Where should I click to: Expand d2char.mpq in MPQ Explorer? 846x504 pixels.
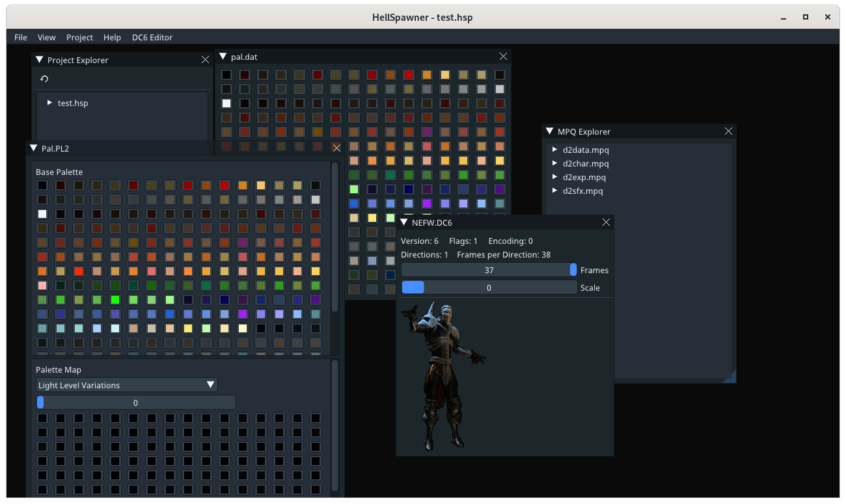click(555, 163)
